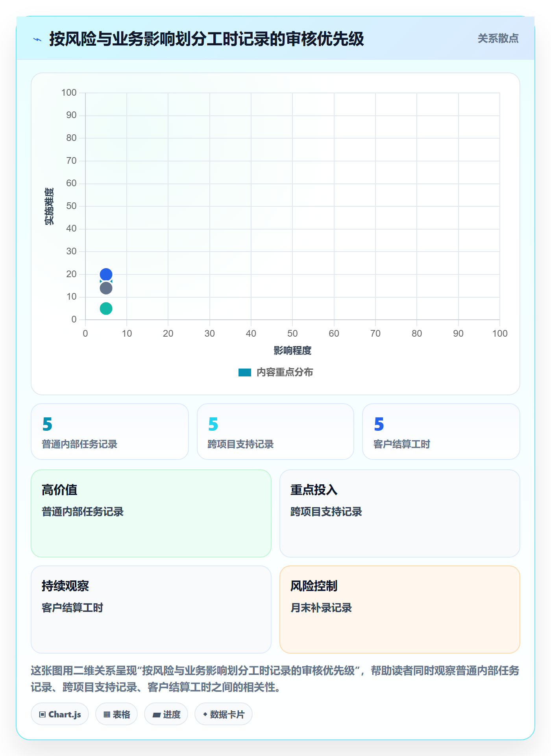Screen dimensions: 551x756
Task: Click the 持续观察 quadrant heading
Action: pos(65,586)
